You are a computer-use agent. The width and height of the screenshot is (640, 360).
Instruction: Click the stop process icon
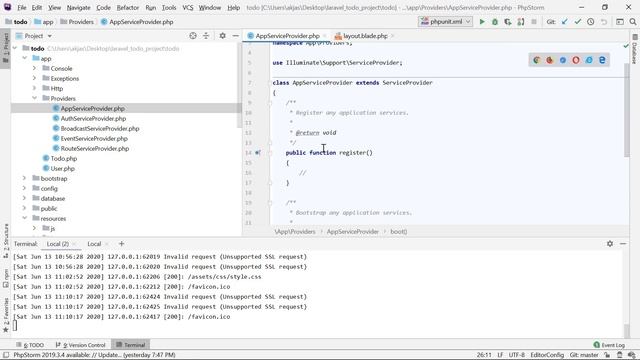tap(534, 22)
